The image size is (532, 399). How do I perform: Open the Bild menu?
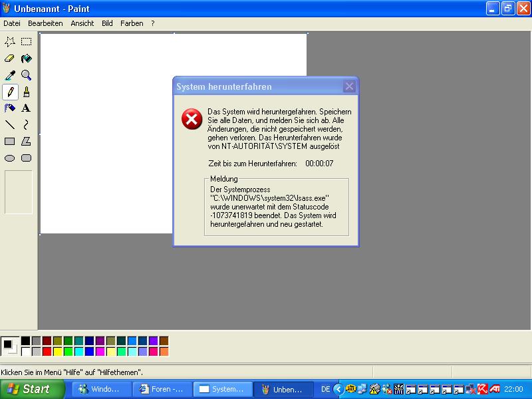pos(107,23)
